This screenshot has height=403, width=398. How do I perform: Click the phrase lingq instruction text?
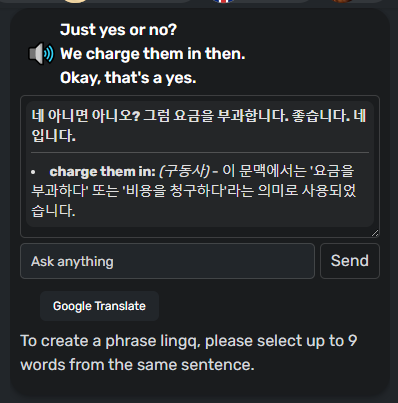[189, 352]
